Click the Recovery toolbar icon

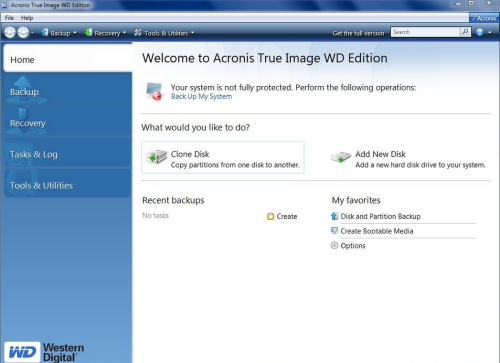(88, 32)
